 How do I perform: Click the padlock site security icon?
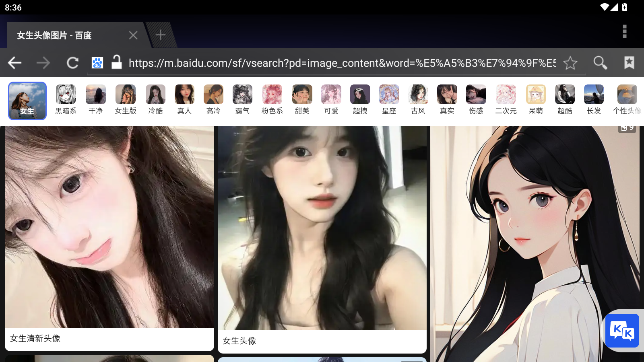[x=117, y=62]
